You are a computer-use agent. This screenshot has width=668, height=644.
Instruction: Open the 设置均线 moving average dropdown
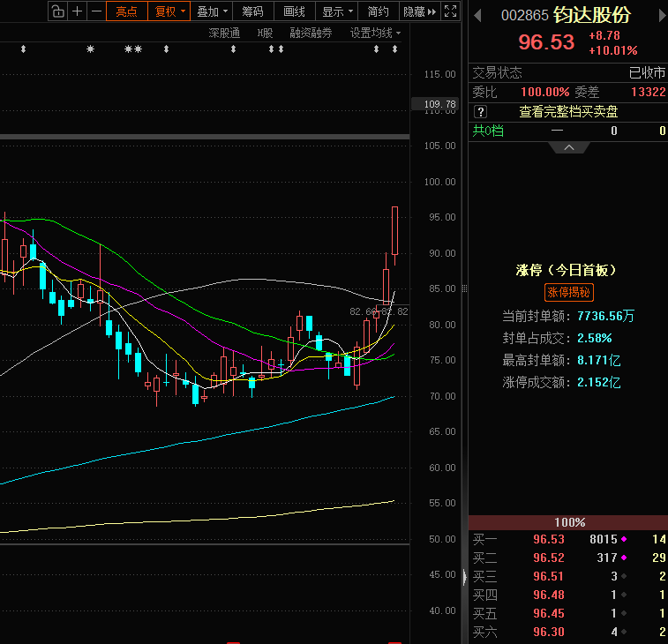tap(375, 33)
